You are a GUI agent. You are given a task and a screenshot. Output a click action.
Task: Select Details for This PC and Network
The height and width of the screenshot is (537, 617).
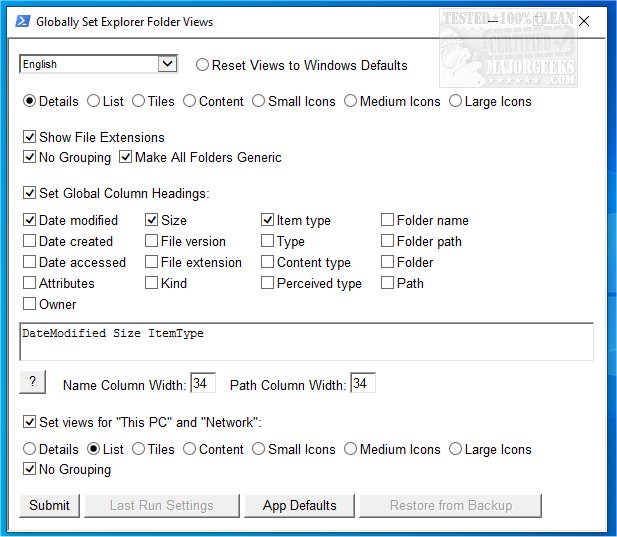29,449
